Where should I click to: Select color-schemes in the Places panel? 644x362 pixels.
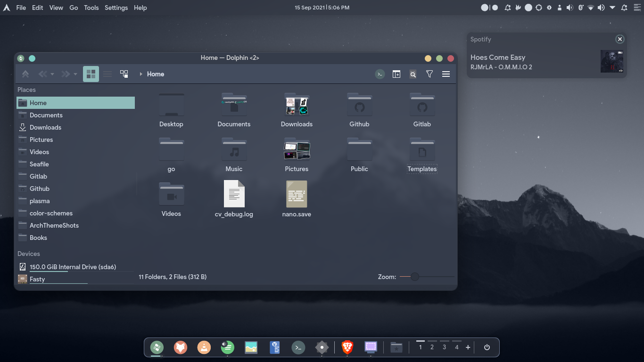75,213
